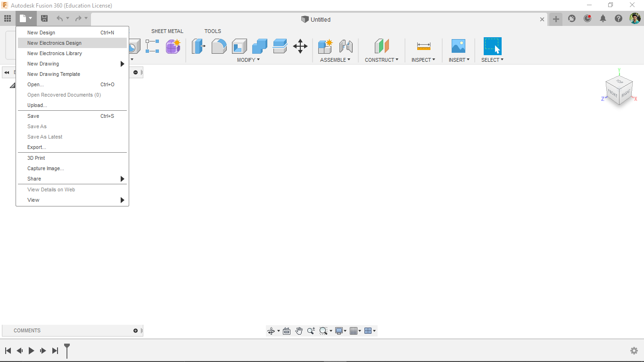Expand the SELECT dropdown
This screenshot has width=644, height=362.
pyautogui.click(x=493, y=60)
